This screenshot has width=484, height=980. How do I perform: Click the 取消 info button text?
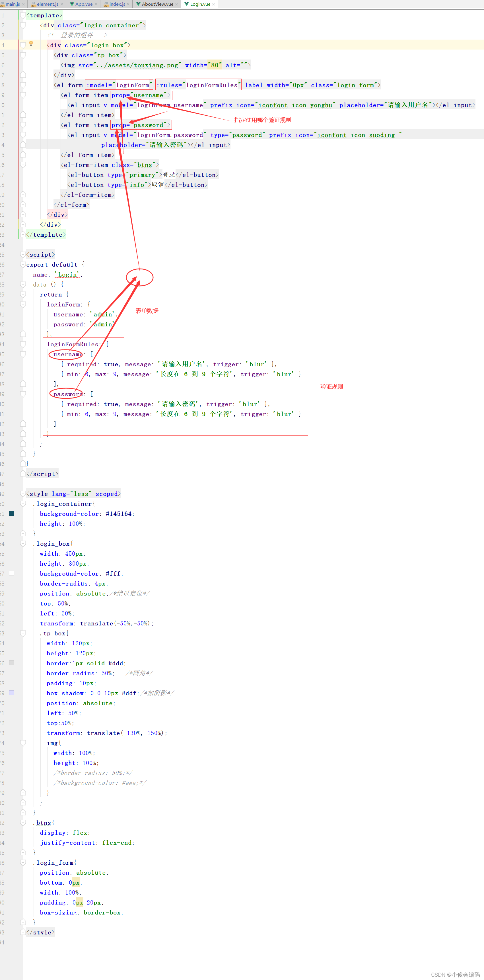(x=158, y=185)
